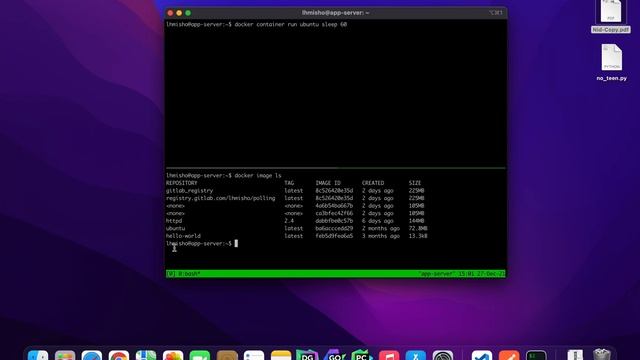Open Photos app in the Dock

click(x=173, y=355)
